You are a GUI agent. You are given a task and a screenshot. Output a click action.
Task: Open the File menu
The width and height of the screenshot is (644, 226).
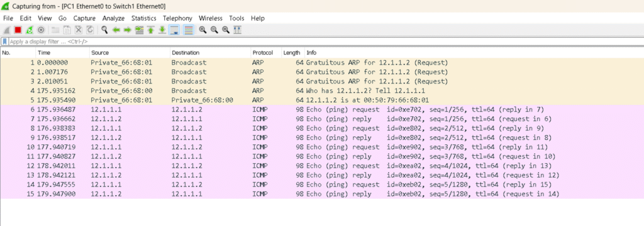point(8,18)
